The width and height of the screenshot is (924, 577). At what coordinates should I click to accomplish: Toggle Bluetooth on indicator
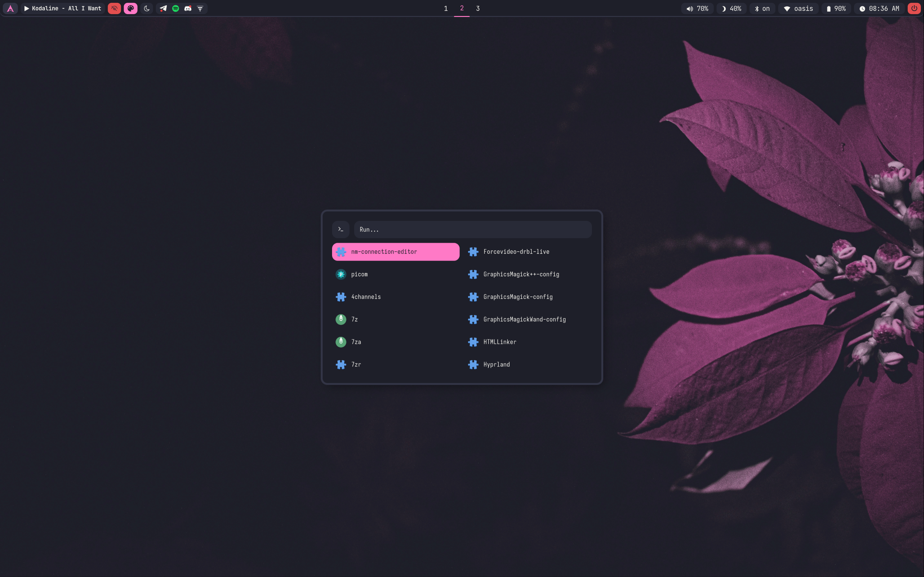[762, 8]
